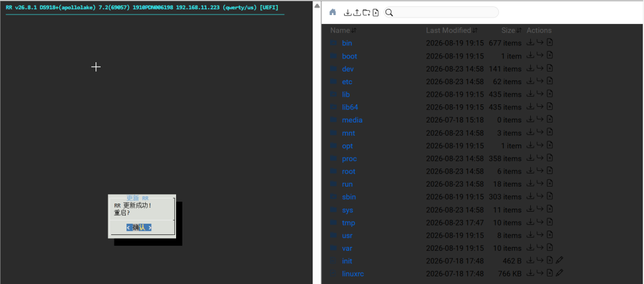644x284 pixels.
Task: Go to the home directory icon
Action: [333, 13]
